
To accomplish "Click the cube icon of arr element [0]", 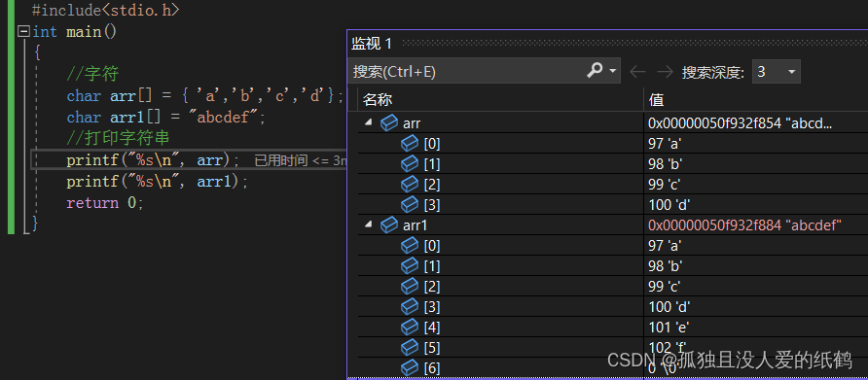I will [x=409, y=144].
